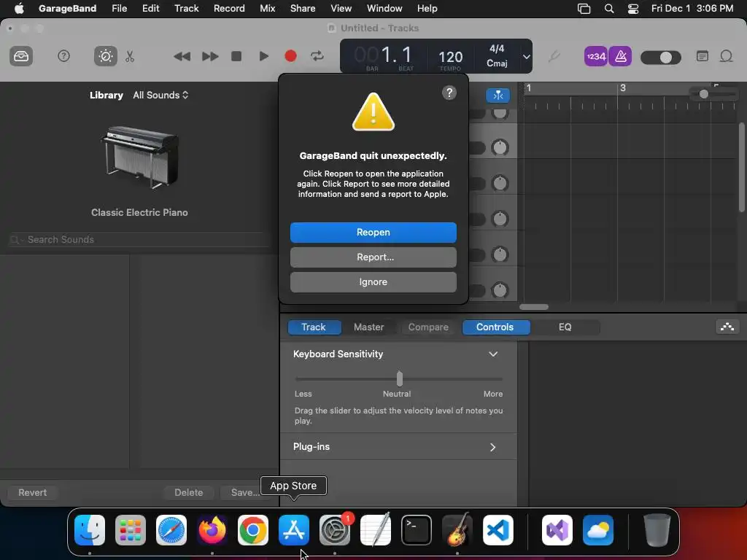The image size is (747, 560).
Task: Open the Scissors editors button
Action: 130,56
